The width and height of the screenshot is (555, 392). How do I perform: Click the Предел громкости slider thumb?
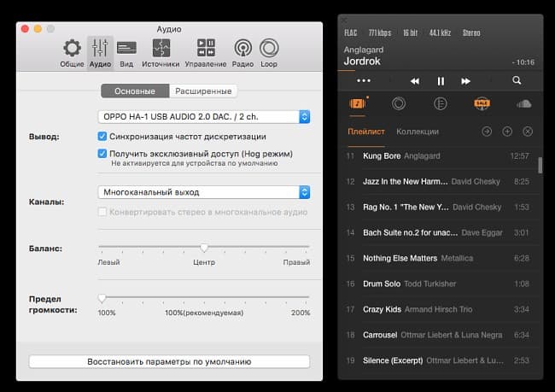102,298
